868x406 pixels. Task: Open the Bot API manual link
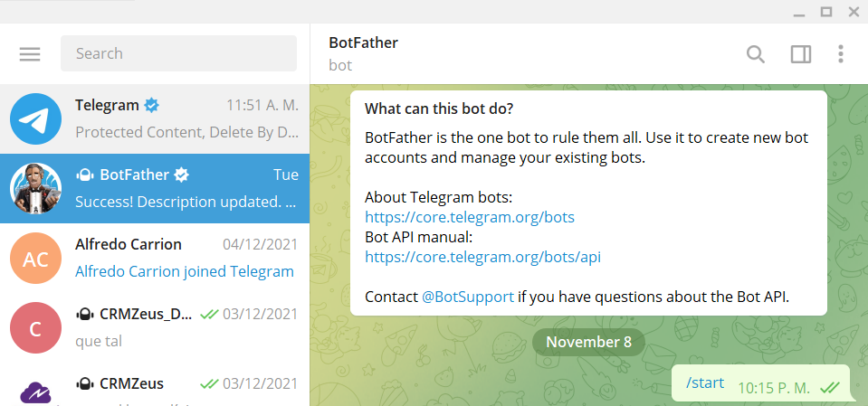[482, 257]
